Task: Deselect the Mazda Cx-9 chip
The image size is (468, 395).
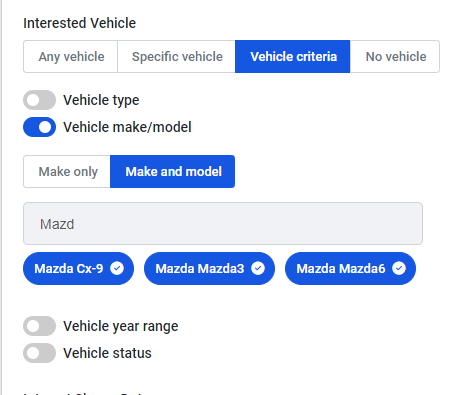Action: 78,269
